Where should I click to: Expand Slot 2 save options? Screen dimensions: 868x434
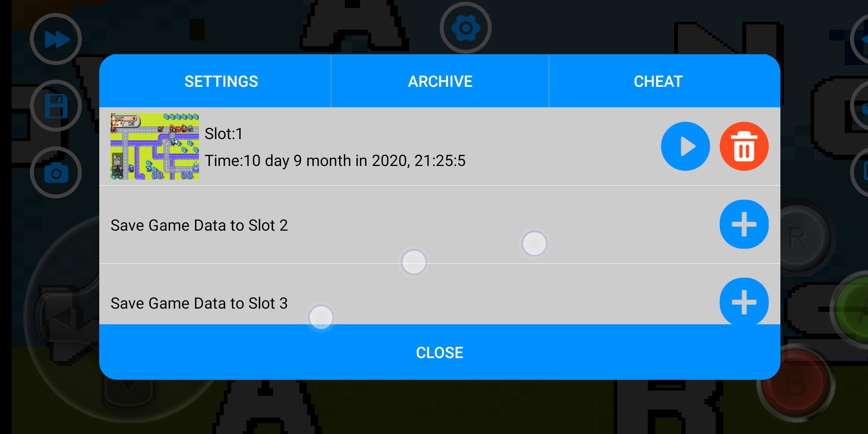coord(744,224)
